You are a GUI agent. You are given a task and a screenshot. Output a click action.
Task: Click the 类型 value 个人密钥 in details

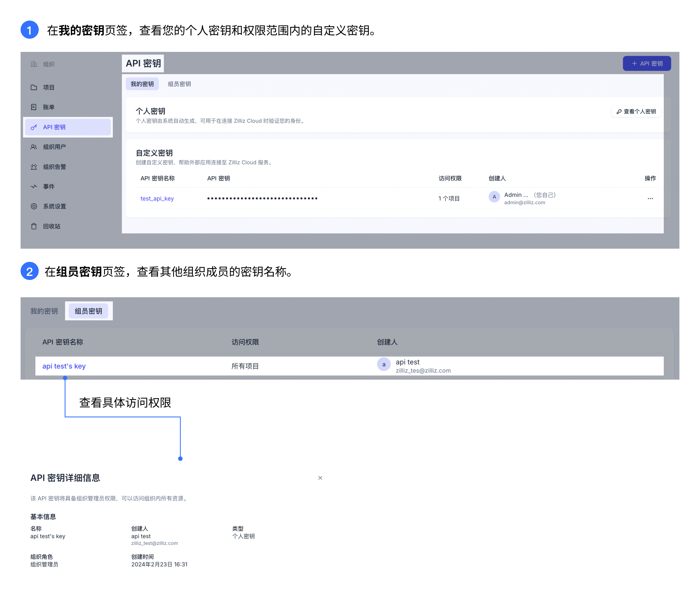[243, 536]
